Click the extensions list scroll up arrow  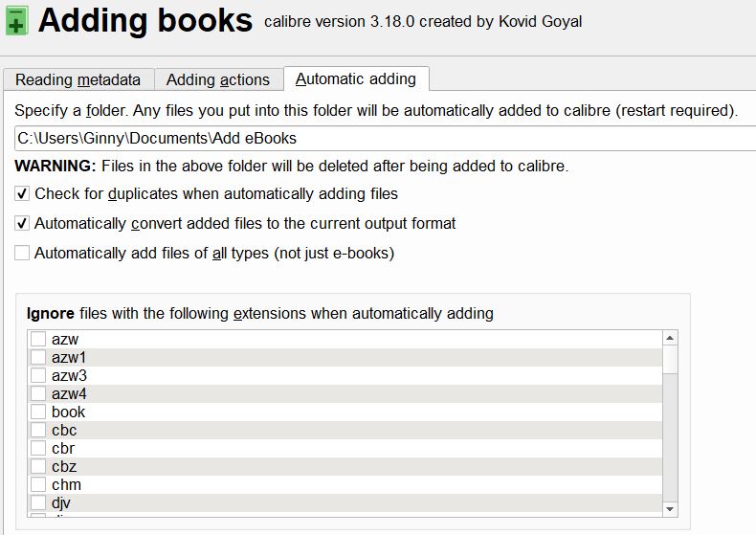[x=670, y=338]
